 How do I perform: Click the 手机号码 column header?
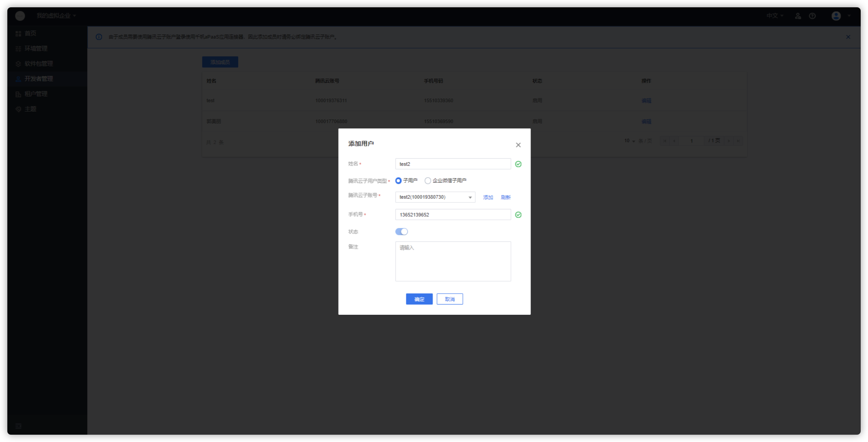pos(433,81)
